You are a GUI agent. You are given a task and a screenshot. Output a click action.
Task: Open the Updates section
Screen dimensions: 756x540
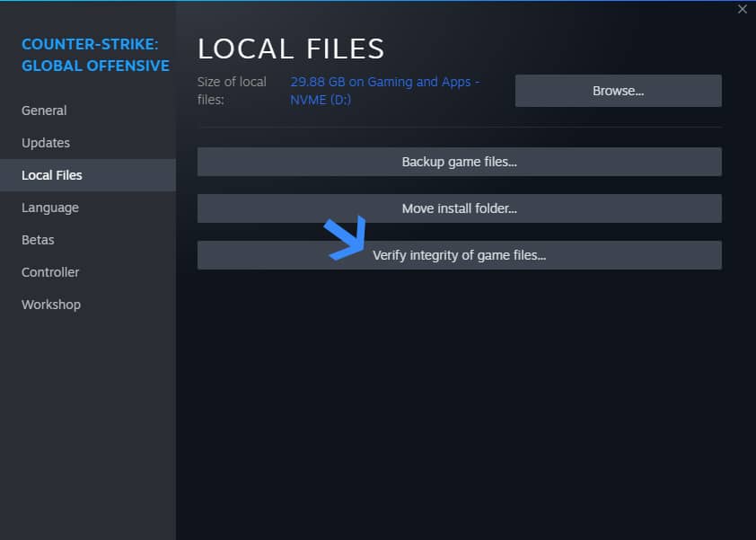coord(46,142)
